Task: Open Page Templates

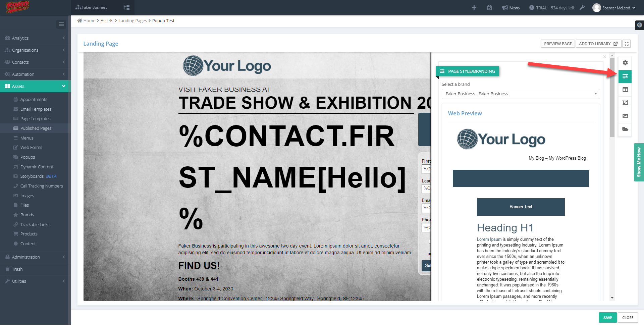Action: click(34, 119)
